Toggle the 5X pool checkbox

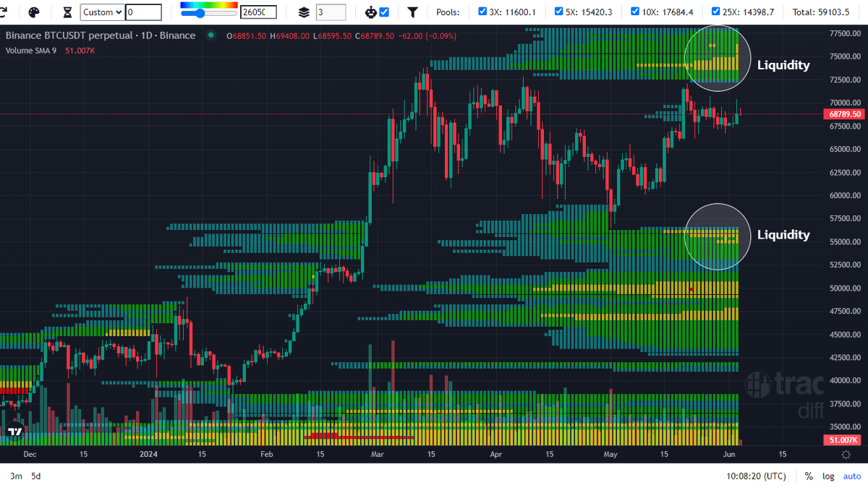(558, 12)
